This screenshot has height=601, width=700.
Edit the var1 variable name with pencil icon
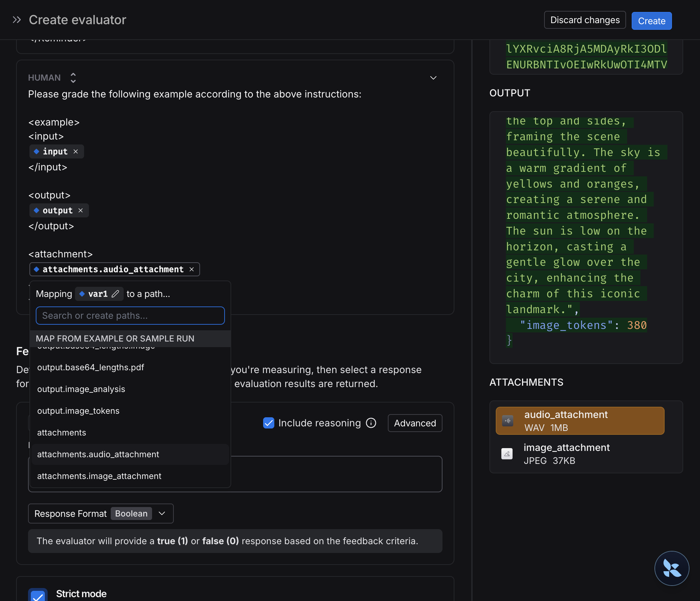tap(116, 294)
